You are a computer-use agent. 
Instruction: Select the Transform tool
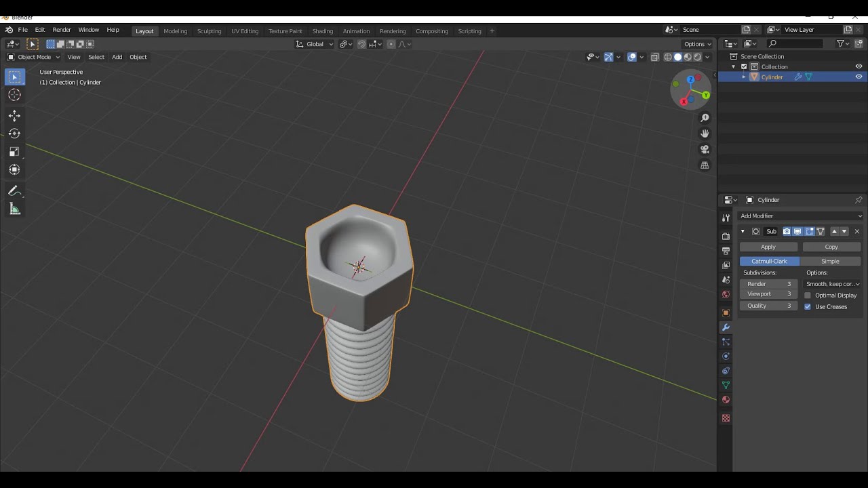pyautogui.click(x=14, y=169)
